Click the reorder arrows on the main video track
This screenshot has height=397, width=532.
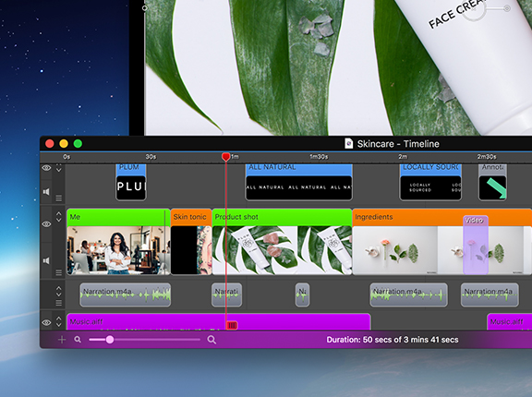tap(59, 217)
